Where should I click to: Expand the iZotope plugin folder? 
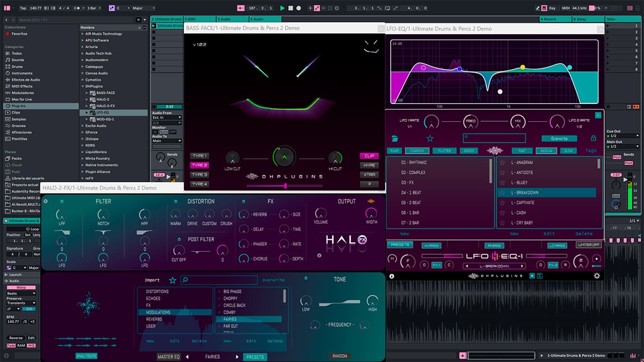(x=82, y=139)
